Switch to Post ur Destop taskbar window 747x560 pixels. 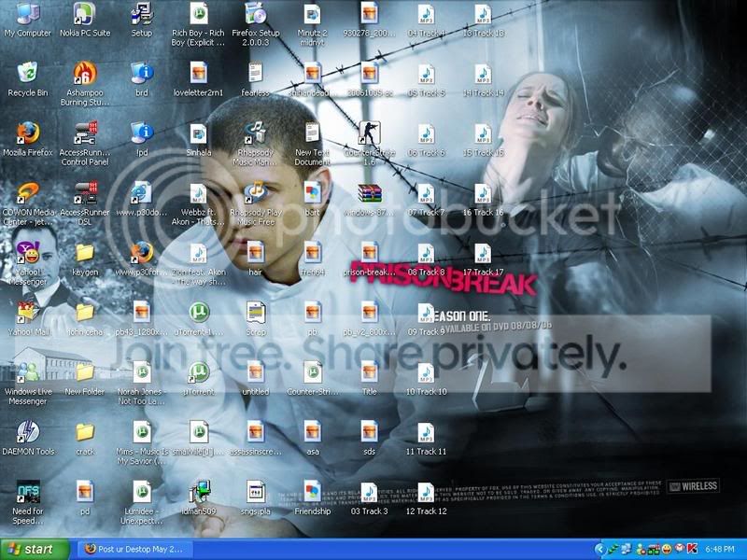coord(134,550)
